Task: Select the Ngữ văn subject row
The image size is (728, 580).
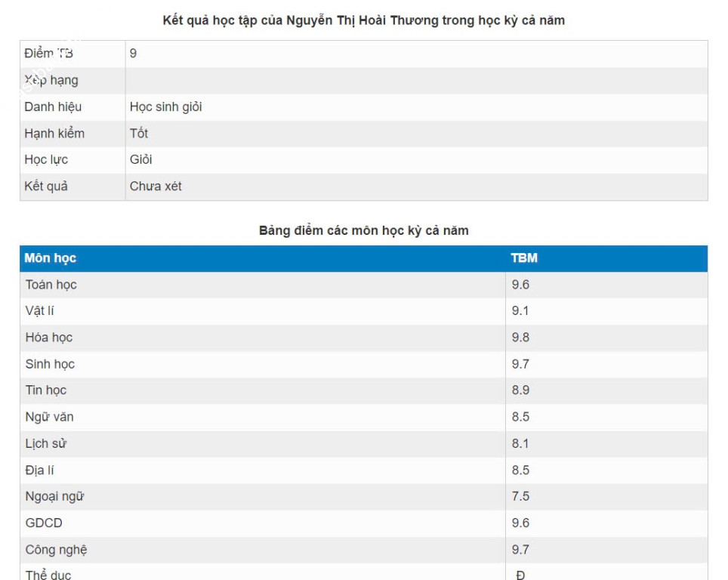Action: (364, 417)
